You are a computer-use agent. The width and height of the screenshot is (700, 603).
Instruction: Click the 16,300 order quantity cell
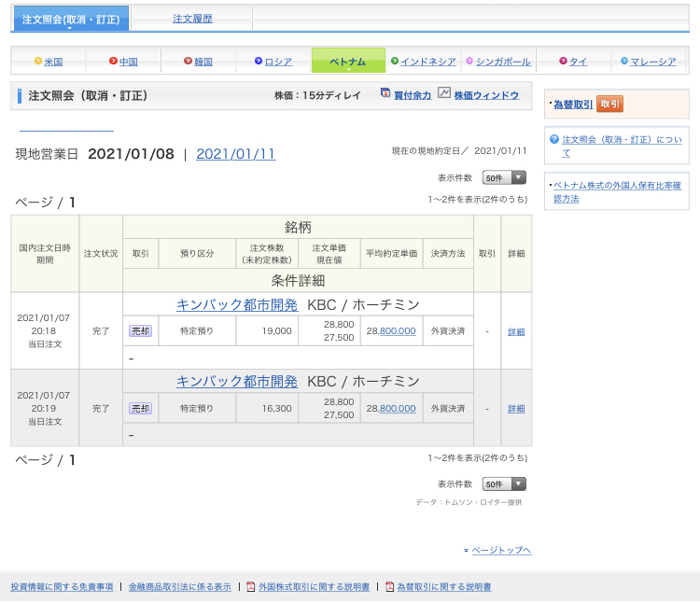pyautogui.click(x=267, y=409)
